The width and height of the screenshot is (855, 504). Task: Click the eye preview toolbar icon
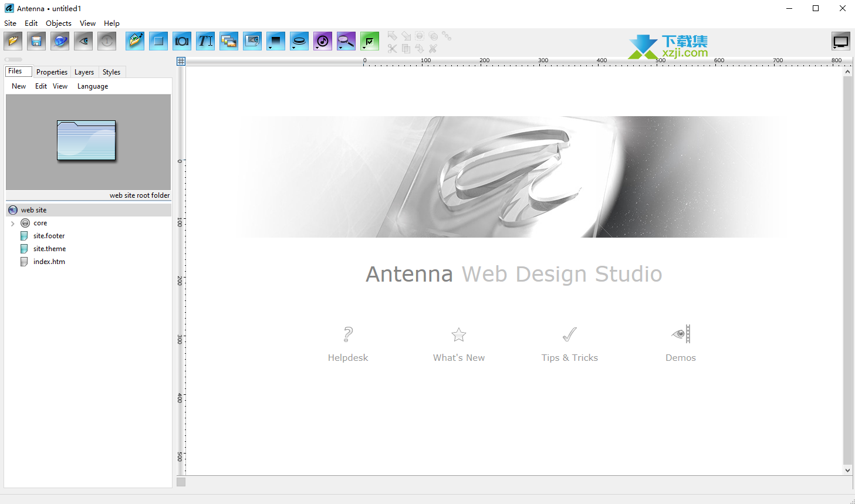(83, 41)
